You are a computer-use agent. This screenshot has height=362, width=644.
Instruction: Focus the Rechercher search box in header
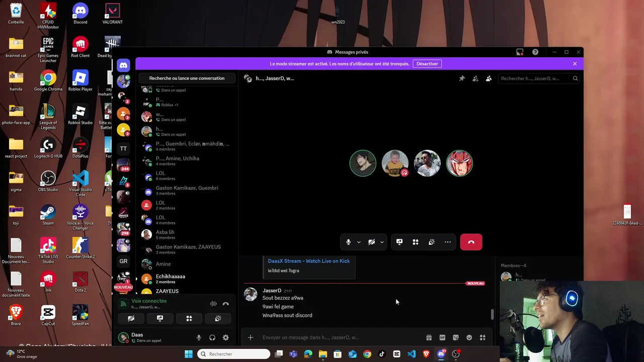(539, 78)
